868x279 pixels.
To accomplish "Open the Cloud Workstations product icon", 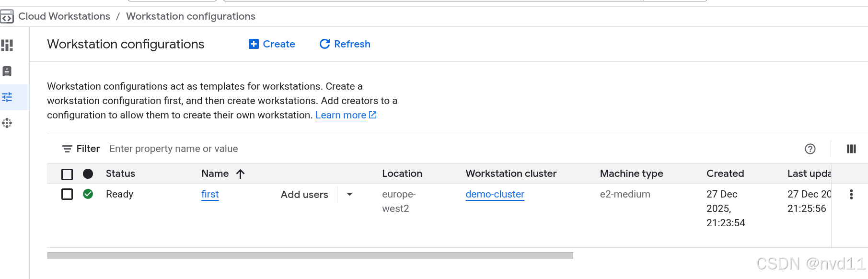I will 7,17.
